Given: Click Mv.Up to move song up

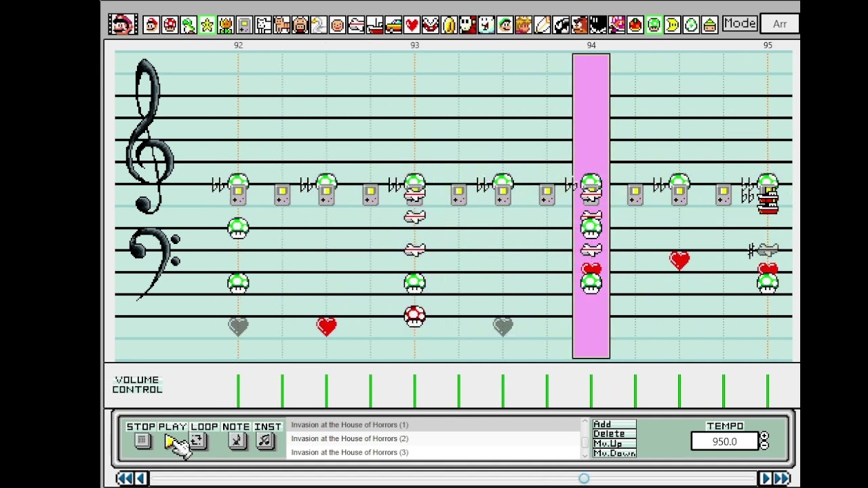Looking at the screenshot, I should (614, 443).
